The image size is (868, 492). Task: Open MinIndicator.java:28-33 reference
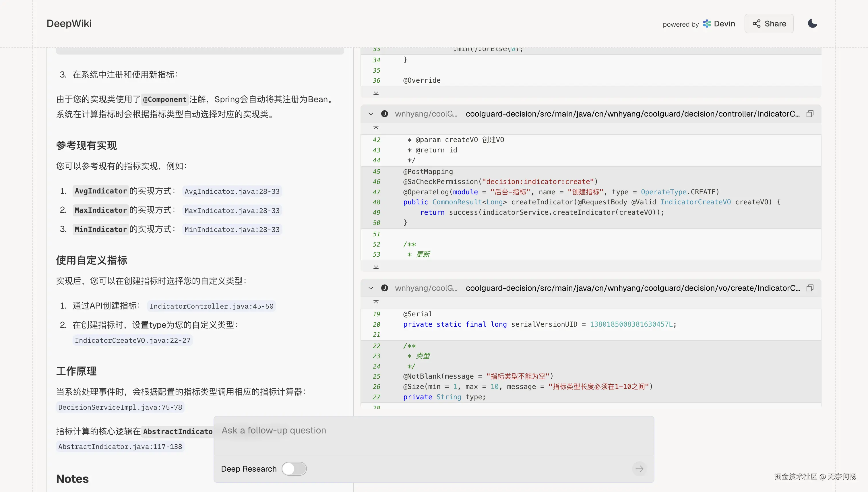pos(232,229)
